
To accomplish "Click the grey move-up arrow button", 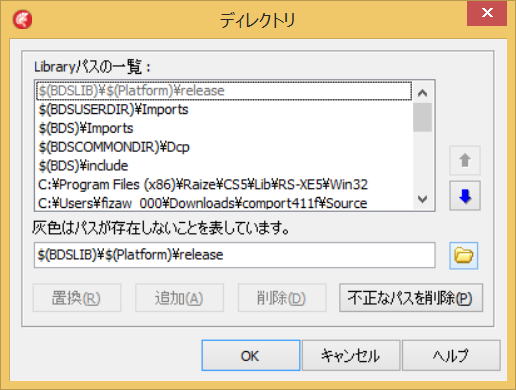I will coord(465,161).
